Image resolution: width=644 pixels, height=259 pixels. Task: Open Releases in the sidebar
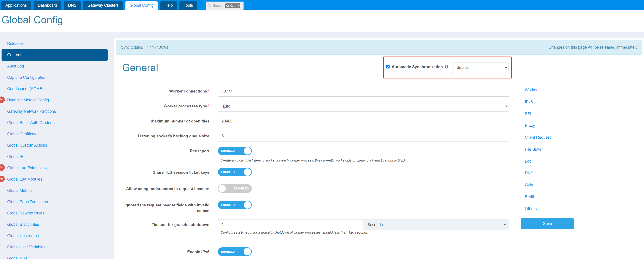point(15,44)
